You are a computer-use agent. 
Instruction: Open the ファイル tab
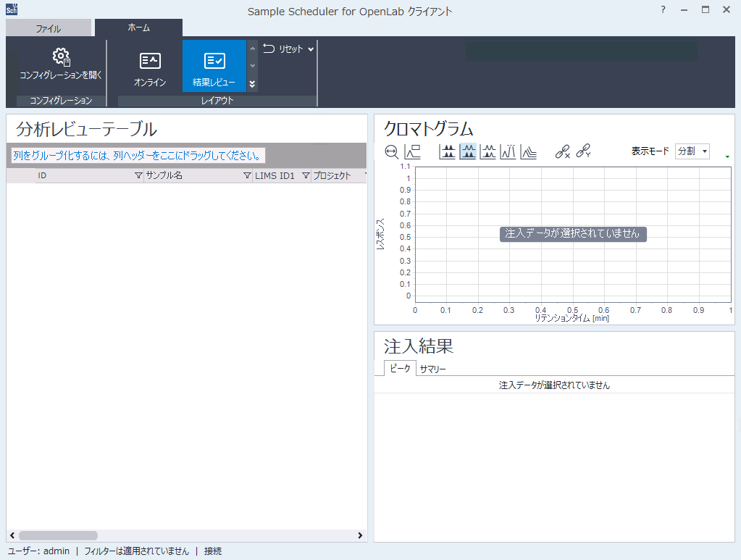tap(49, 28)
